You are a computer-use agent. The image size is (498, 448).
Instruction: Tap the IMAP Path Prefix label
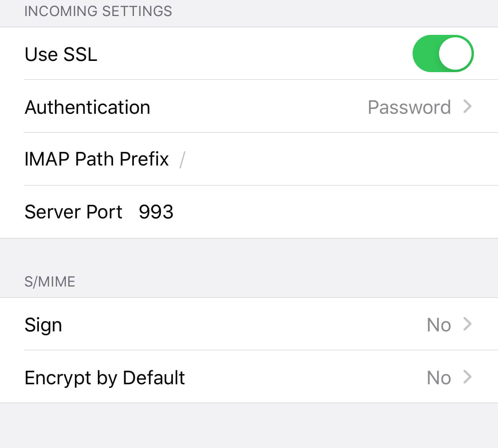[x=97, y=159]
